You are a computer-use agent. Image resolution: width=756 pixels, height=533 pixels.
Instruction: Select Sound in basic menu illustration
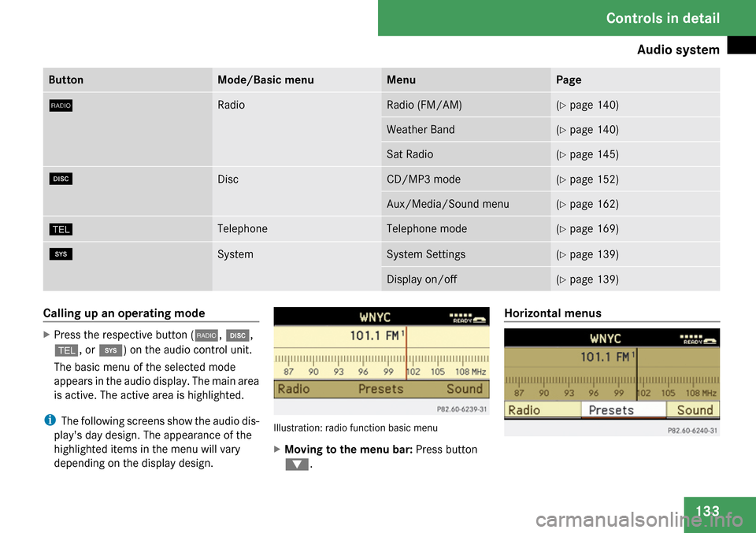[x=465, y=389]
